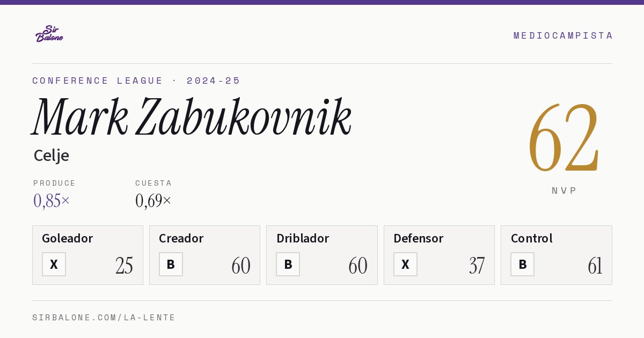Click the 0,85× produce value
This screenshot has height=338, width=644.
click(x=52, y=201)
